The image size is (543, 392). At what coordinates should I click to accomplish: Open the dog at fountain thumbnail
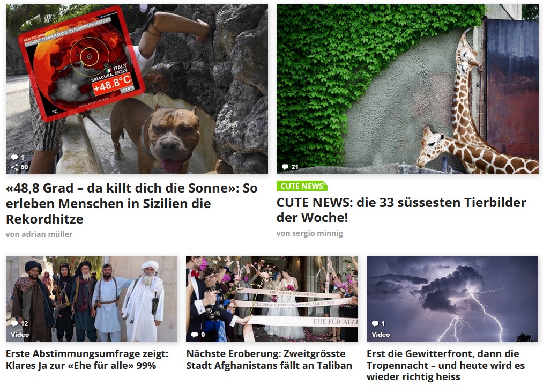[137, 89]
